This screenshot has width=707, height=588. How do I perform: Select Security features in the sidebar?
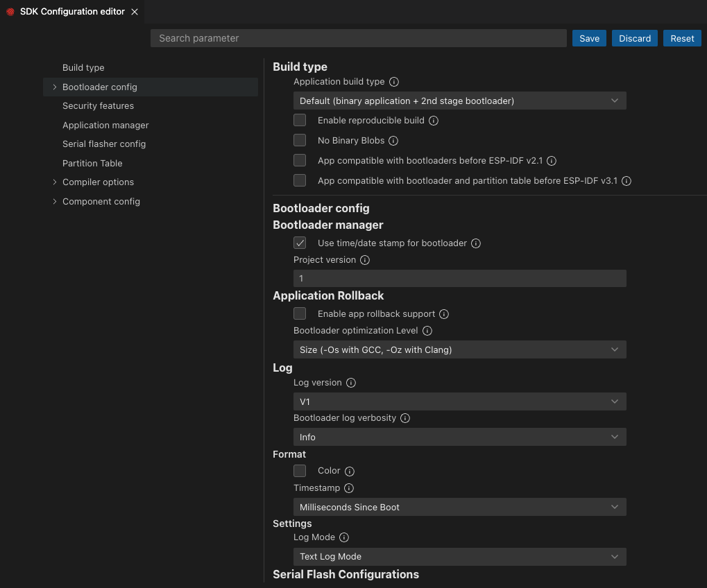(98, 106)
